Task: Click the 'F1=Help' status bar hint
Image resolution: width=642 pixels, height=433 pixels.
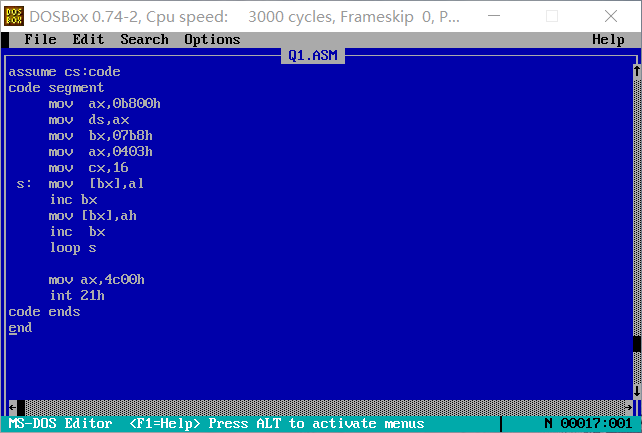Action: [165, 423]
